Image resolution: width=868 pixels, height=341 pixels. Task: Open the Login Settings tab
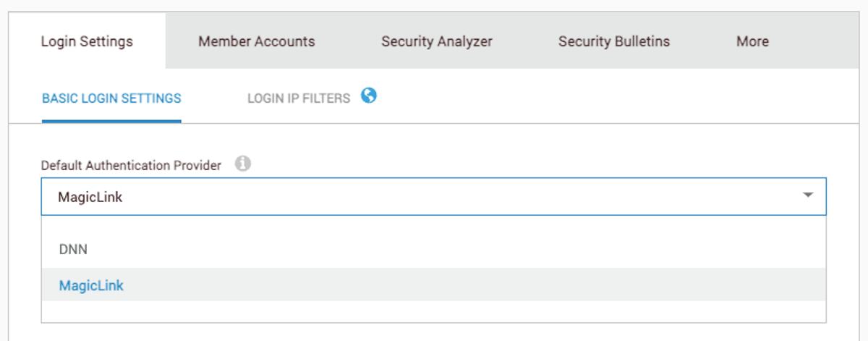[x=87, y=41]
